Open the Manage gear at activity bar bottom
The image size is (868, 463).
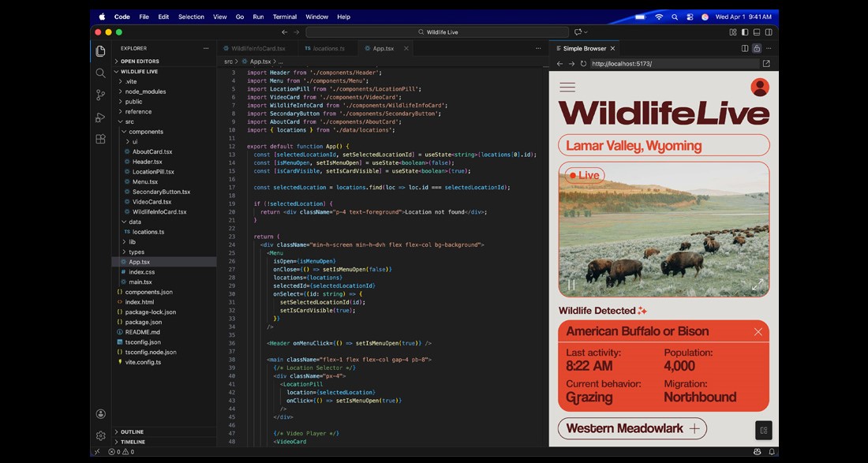pyautogui.click(x=100, y=436)
